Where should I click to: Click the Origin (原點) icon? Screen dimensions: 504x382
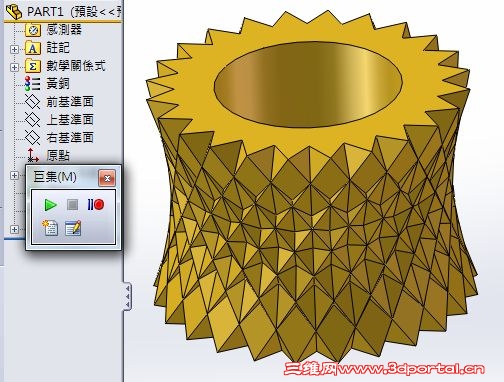32,155
